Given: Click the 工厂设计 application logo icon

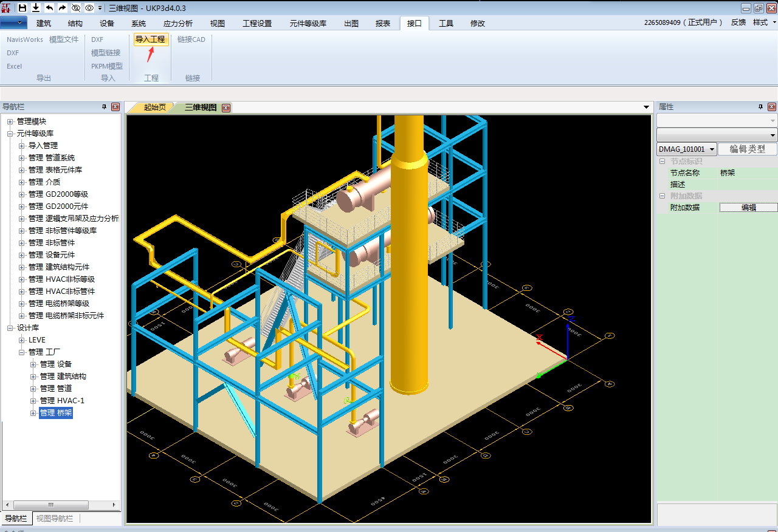Looking at the screenshot, I should click(7, 8).
